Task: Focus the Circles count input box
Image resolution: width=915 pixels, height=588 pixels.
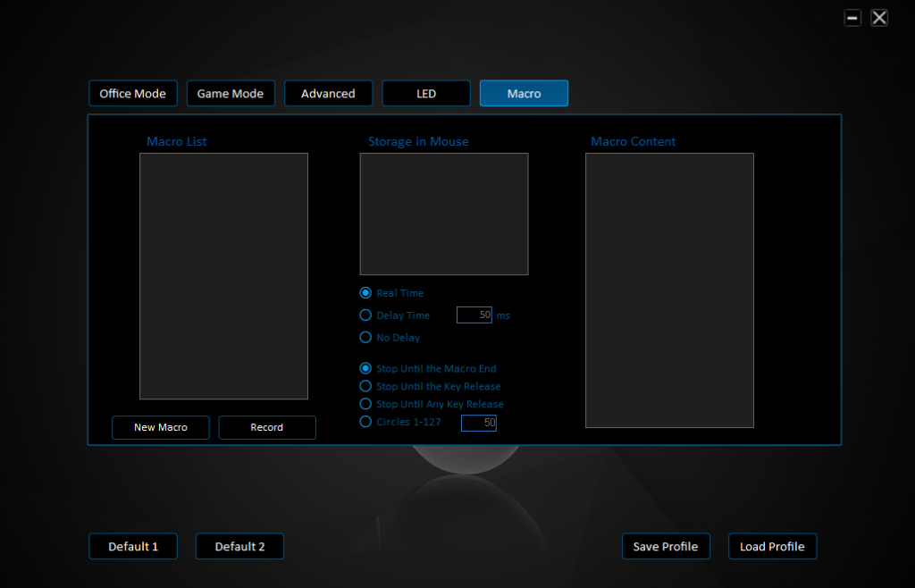Action: pyautogui.click(x=479, y=423)
